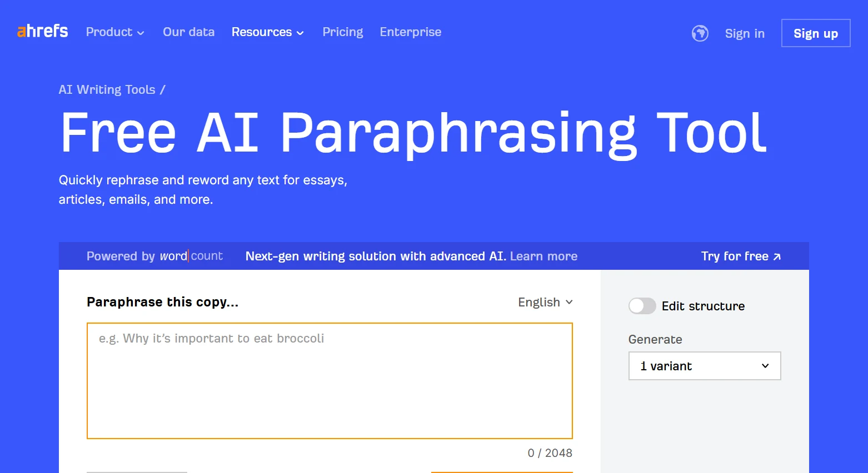Focus the paraphrase text input box
The width and height of the screenshot is (868, 473).
tap(330, 380)
